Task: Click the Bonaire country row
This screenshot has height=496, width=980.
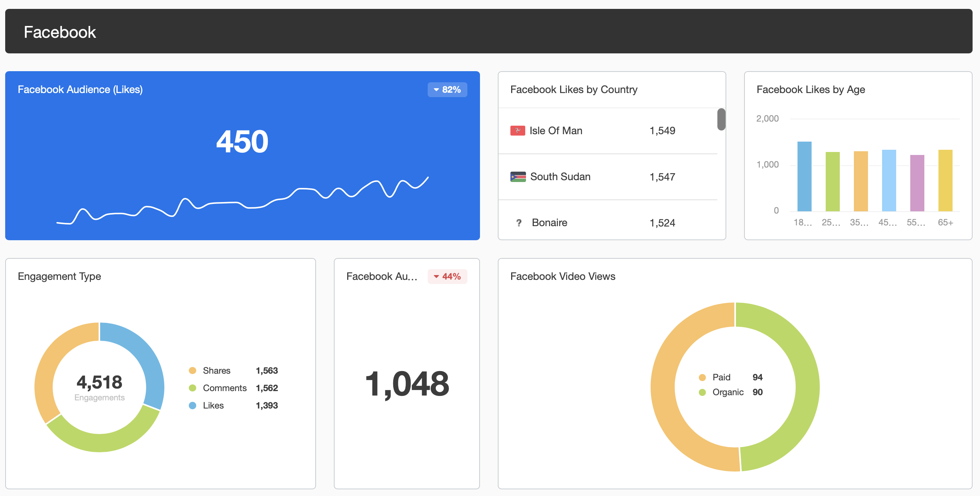Action: coord(608,221)
